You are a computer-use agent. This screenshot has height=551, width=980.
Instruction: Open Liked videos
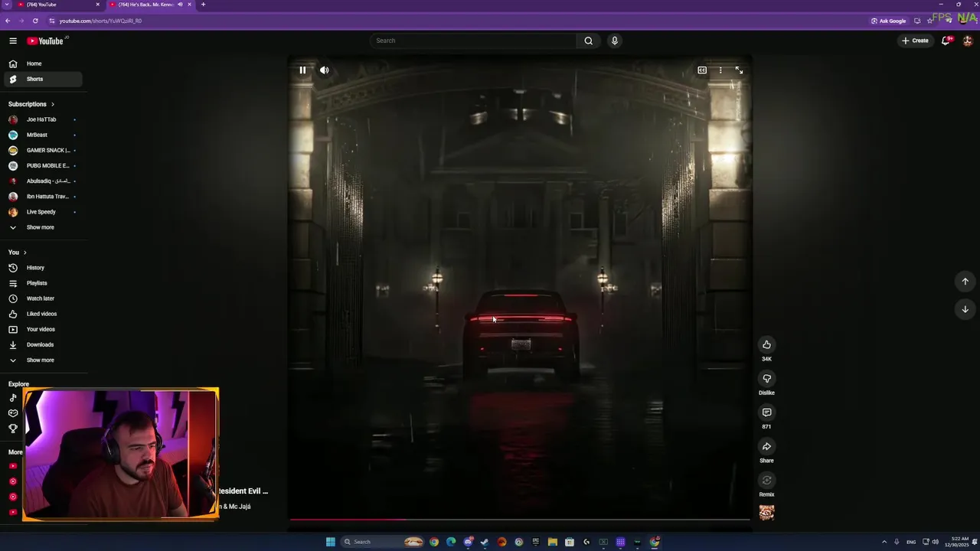point(43,314)
